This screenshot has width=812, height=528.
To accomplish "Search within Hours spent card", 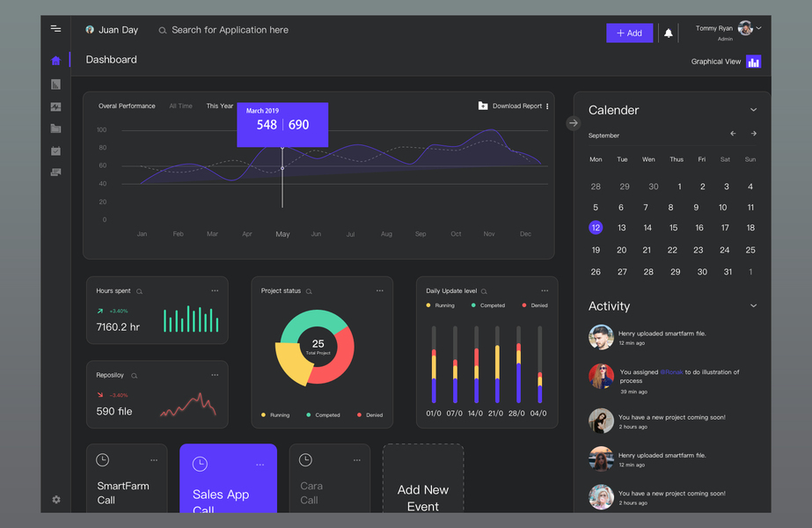I will [139, 292].
